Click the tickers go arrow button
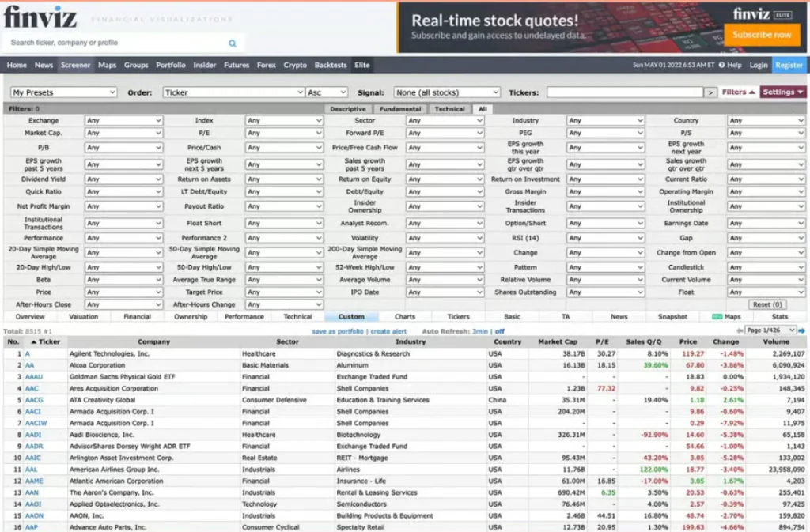The image size is (810, 532). (711, 92)
